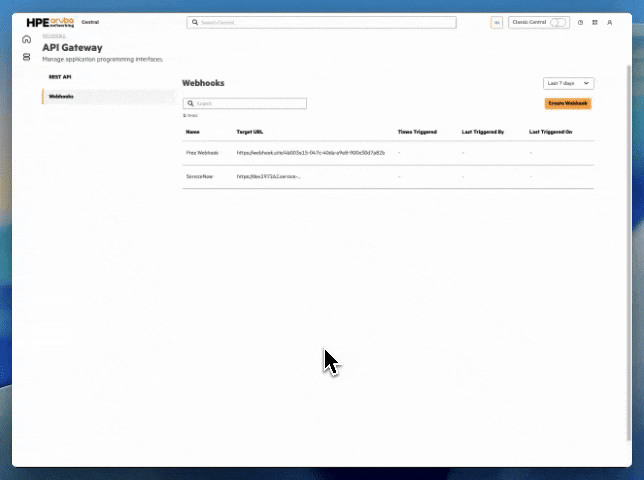Open the stacked devices icon below Home

click(x=27, y=57)
